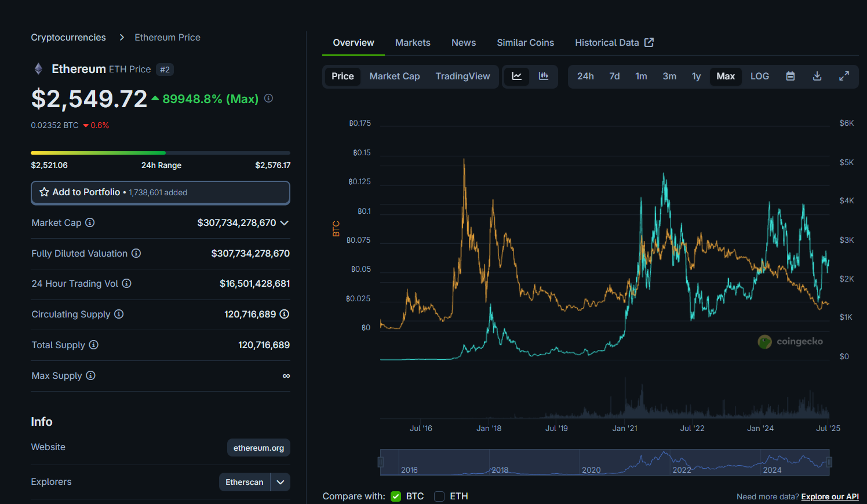Switch chart to Market Cap
The image size is (867, 504).
[395, 76]
